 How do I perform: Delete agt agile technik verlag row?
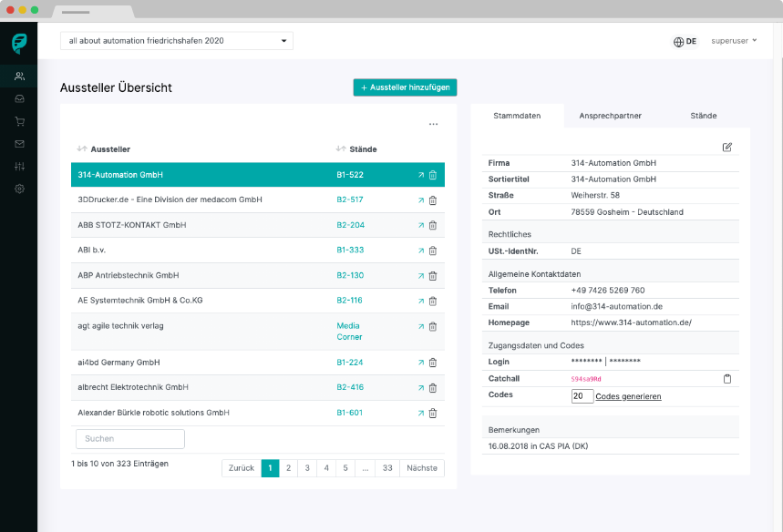[433, 326]
